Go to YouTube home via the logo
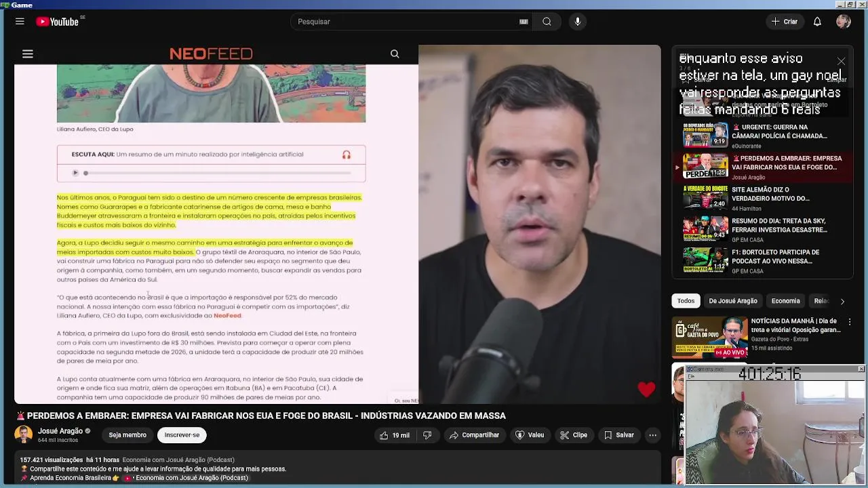 pyautogui.click(x=58, y=22)
